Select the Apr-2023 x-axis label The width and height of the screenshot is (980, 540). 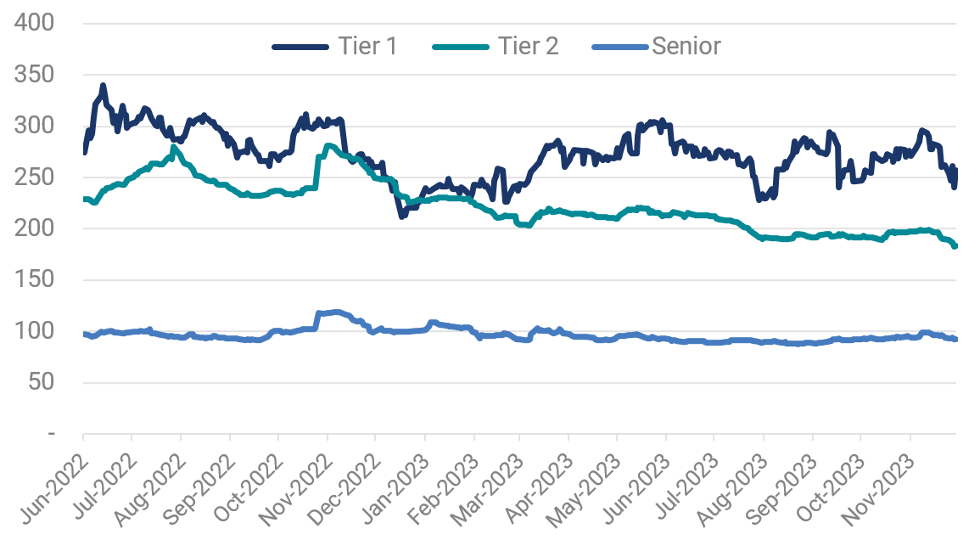[x=544, y=475]
